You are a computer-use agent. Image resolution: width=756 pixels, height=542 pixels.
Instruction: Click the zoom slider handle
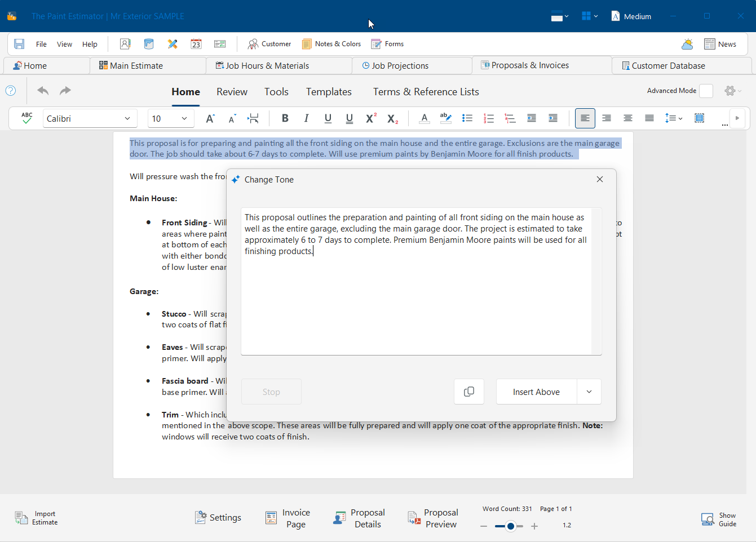(510, 526)
